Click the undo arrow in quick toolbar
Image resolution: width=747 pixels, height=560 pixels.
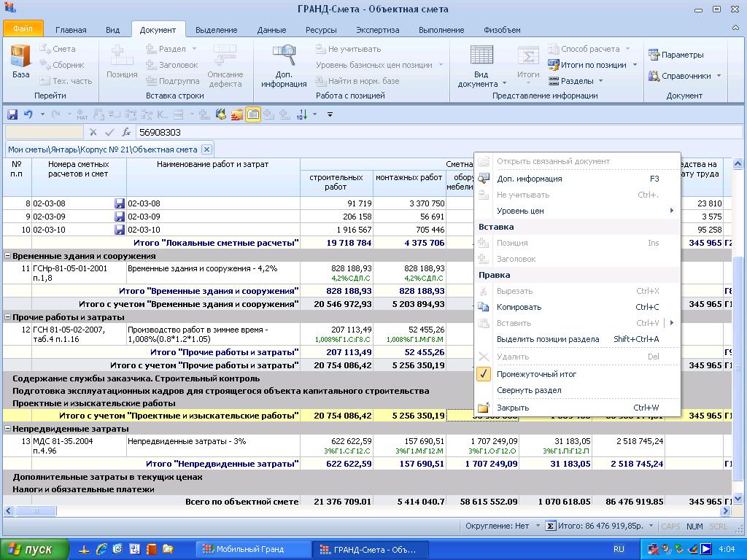pos(28,114)
